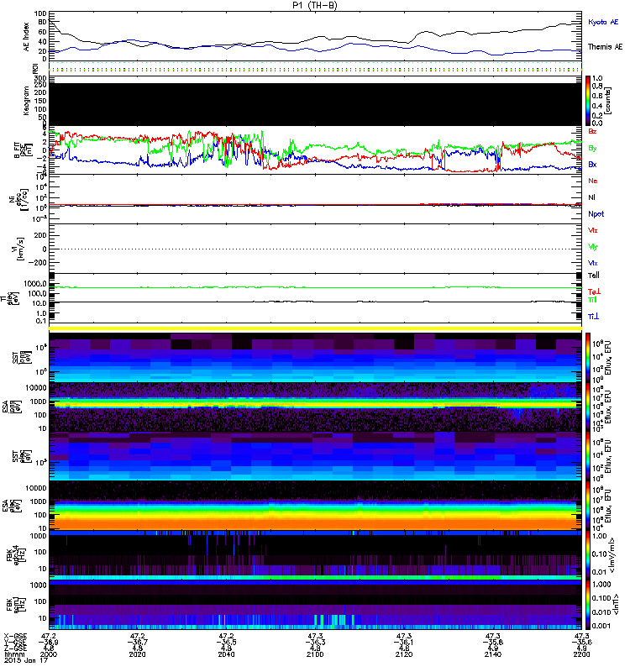Click the FBK magnetic spectrogram panel
This screenshot has width=630, height=672.
point(315,604)
